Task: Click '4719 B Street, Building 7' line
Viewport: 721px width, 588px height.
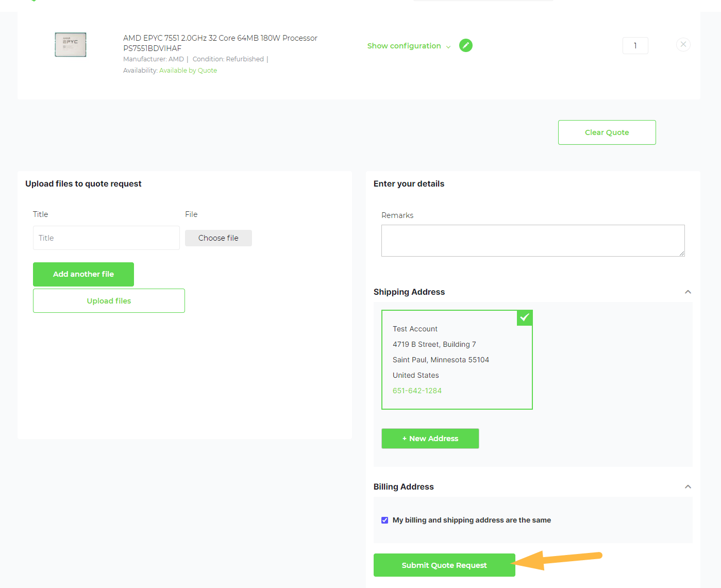Action: coord(434,344)
